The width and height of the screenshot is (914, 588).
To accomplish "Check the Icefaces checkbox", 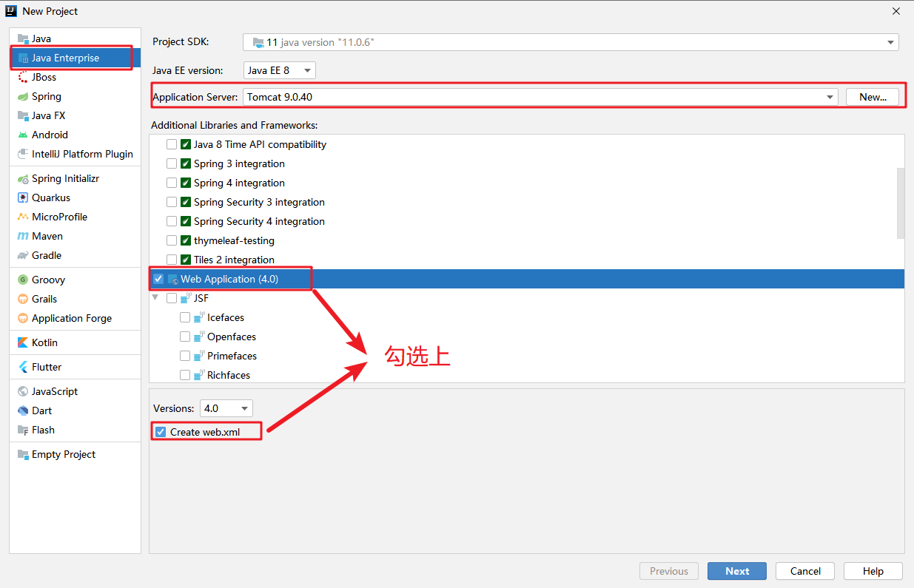I will click(185, 317).
